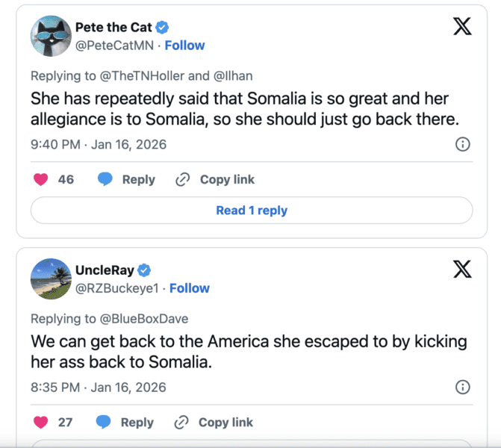Open the 8:35 PM Jan 16, 2026 timestamp
This screenshot has height=448, width=501.
[99, 387]
